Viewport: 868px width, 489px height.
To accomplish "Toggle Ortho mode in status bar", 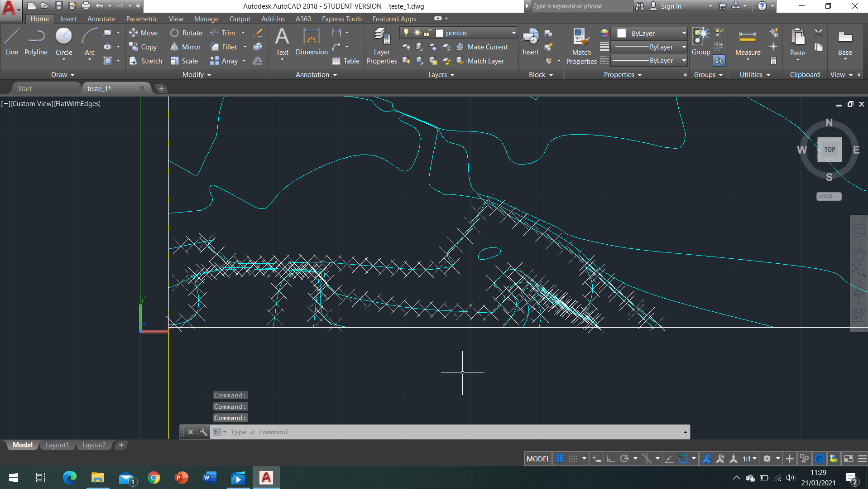I will (610, 459).
